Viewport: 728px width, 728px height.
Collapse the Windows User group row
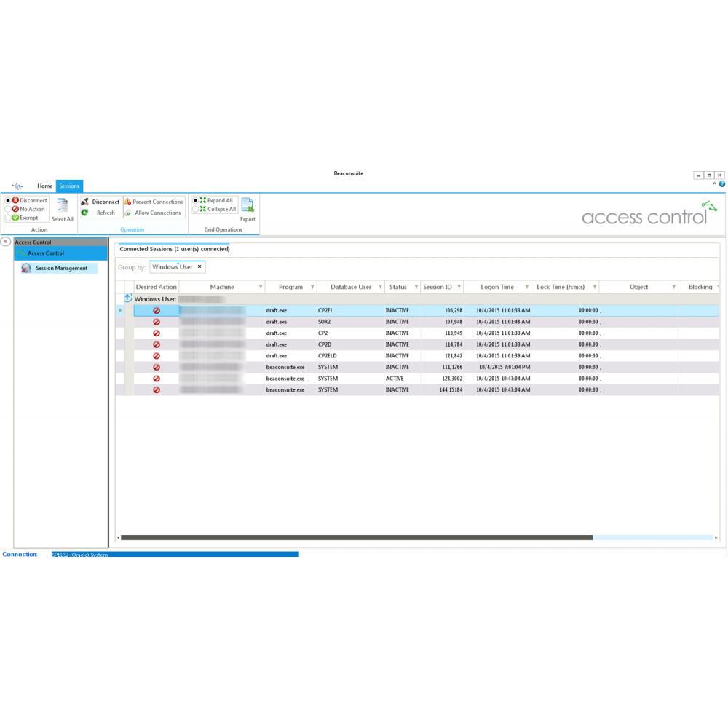pyautogui.click(x=128, y=298)
